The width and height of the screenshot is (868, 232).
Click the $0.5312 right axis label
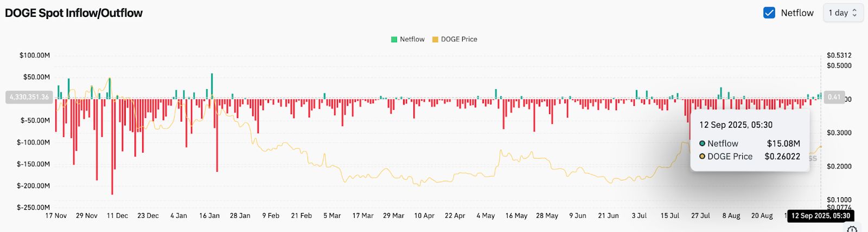point(839,55)
